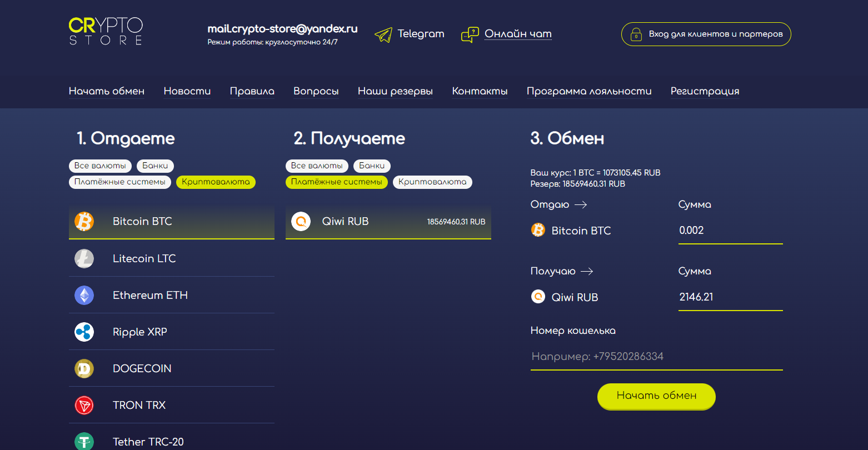The image size is (868, 450).
Task: Select 'Банки' filter under Получаете
Action: coord(372,166)
